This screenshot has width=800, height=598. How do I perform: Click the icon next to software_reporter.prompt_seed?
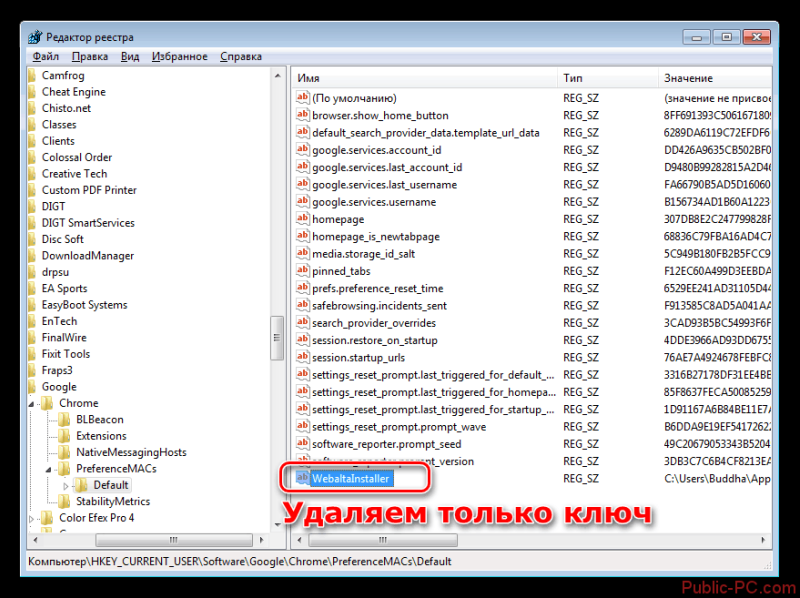pos(303,444)
